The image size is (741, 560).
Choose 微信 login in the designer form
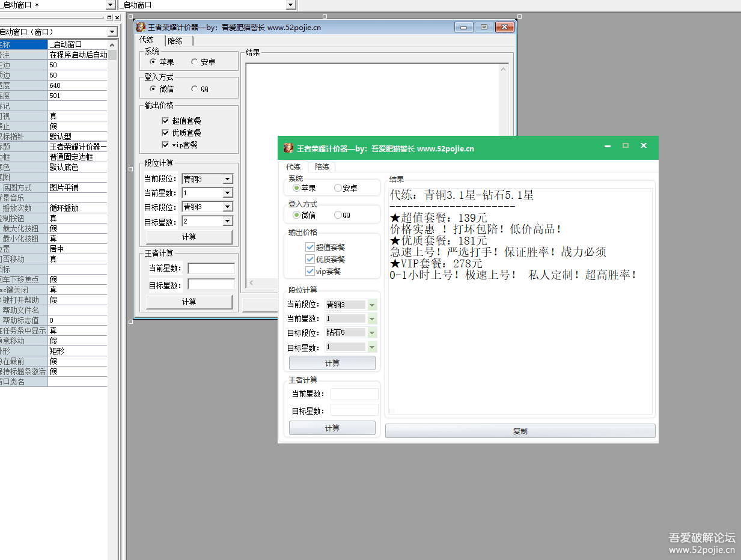(162, 88)
